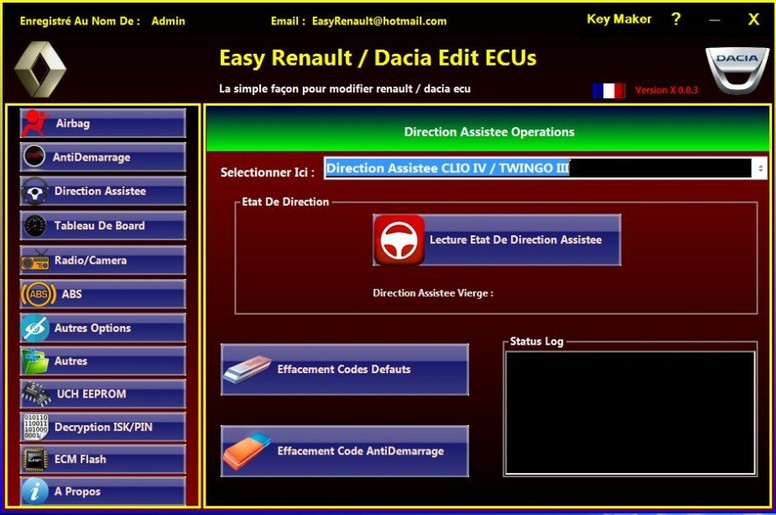Click the Airbag figure icon
776x515 pixels.
34,123
